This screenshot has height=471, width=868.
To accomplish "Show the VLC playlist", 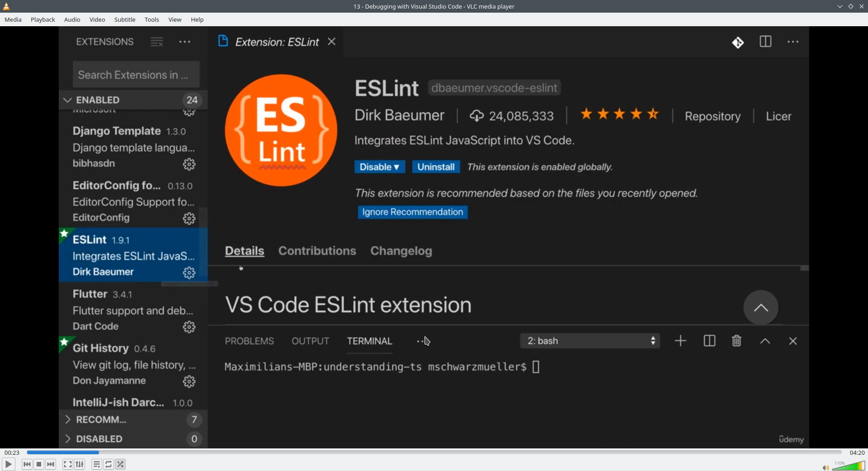I will pos(96,464).
